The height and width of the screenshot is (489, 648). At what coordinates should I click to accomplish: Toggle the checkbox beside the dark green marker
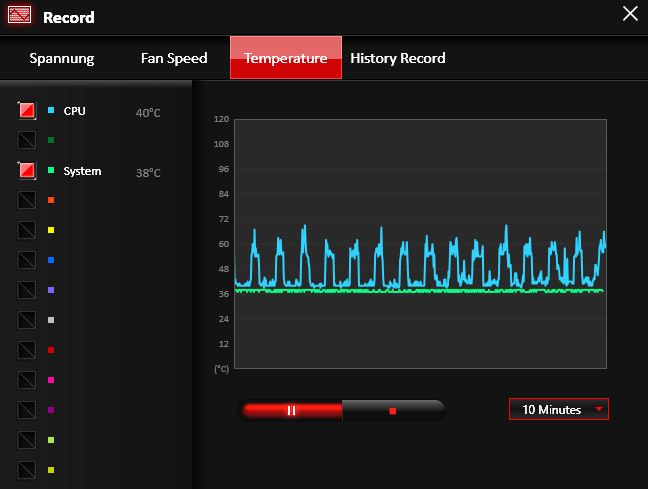[27, 140]
